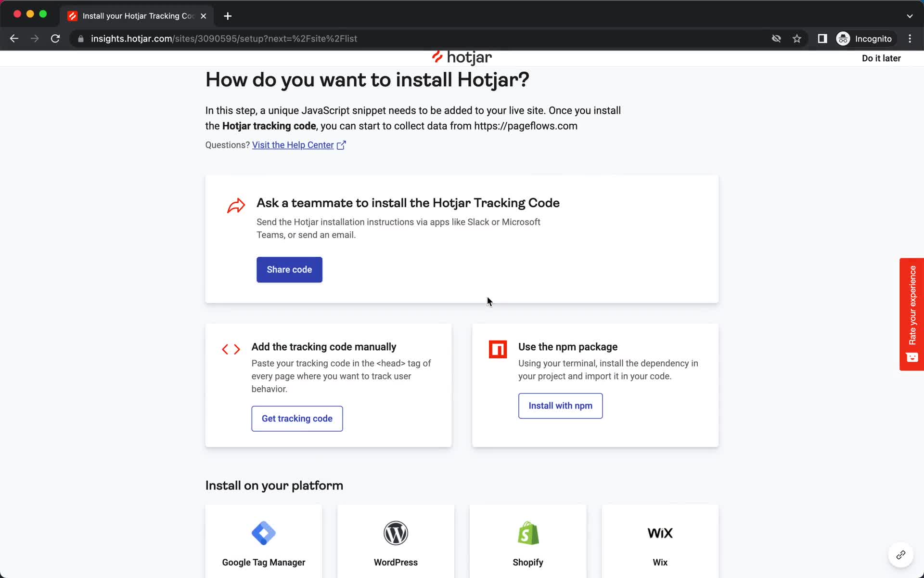924x578 pixels.
Task: Click the Share code button
Action: point(289,269)
